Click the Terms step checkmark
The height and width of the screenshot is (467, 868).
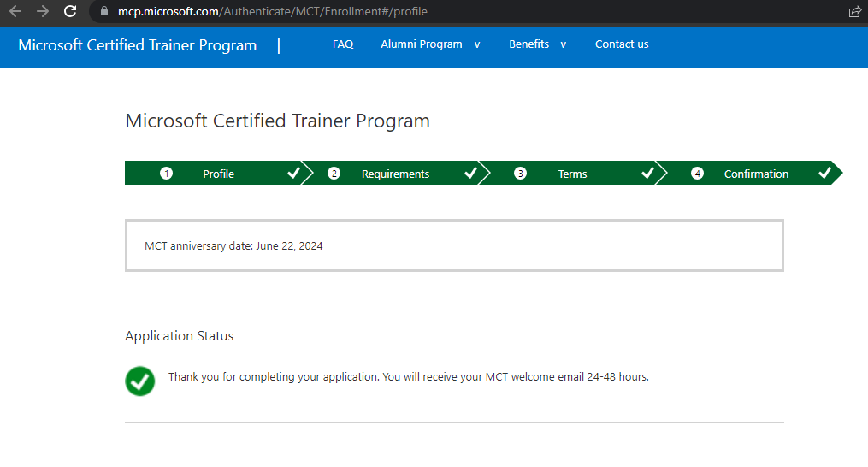[647, 173]
